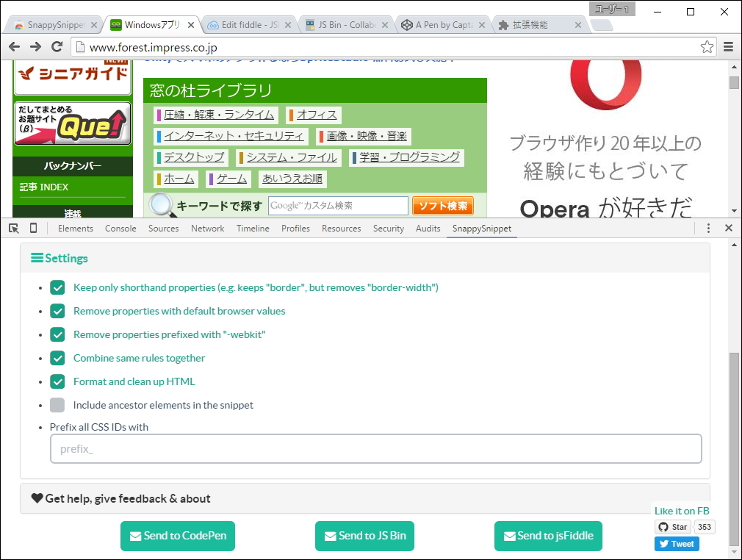742x560 pixels.
Task: Switch to the Elements DevTools tab
Action: click(x=76, y=228)
